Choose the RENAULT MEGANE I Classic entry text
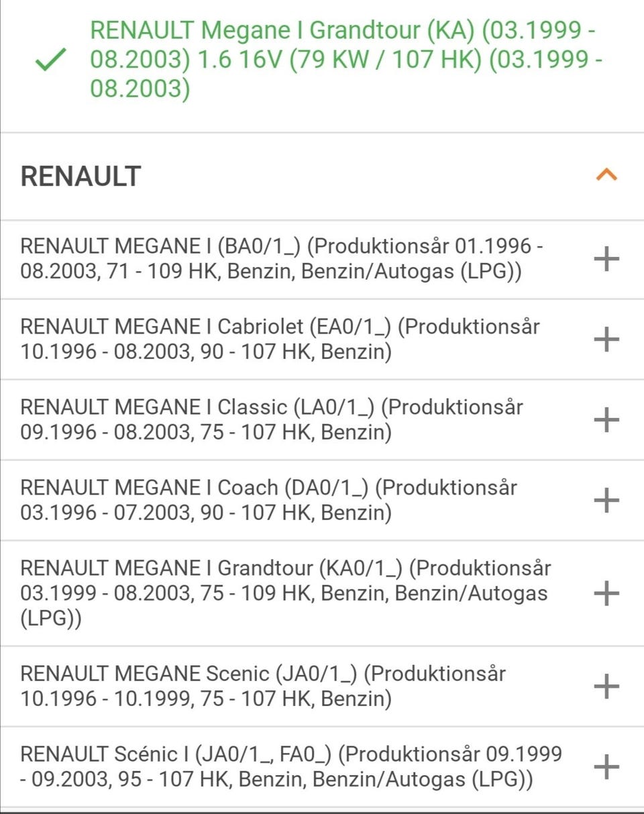644x814 pixels. [x=272, y=420]
